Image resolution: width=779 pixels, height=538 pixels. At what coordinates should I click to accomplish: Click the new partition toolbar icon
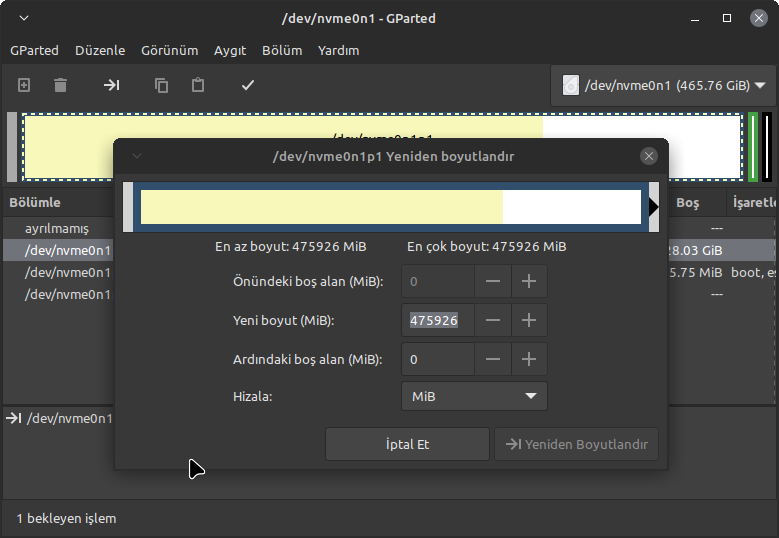click(x=24, y=85)
